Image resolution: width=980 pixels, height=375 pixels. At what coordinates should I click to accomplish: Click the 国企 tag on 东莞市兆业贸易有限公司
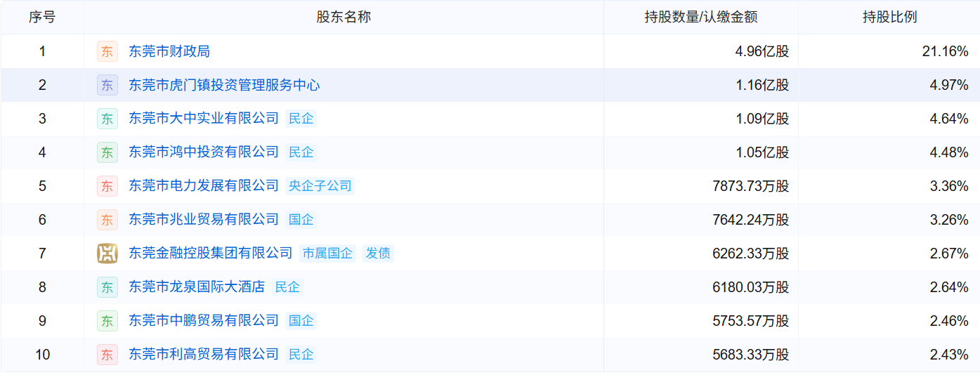[301, 220]
